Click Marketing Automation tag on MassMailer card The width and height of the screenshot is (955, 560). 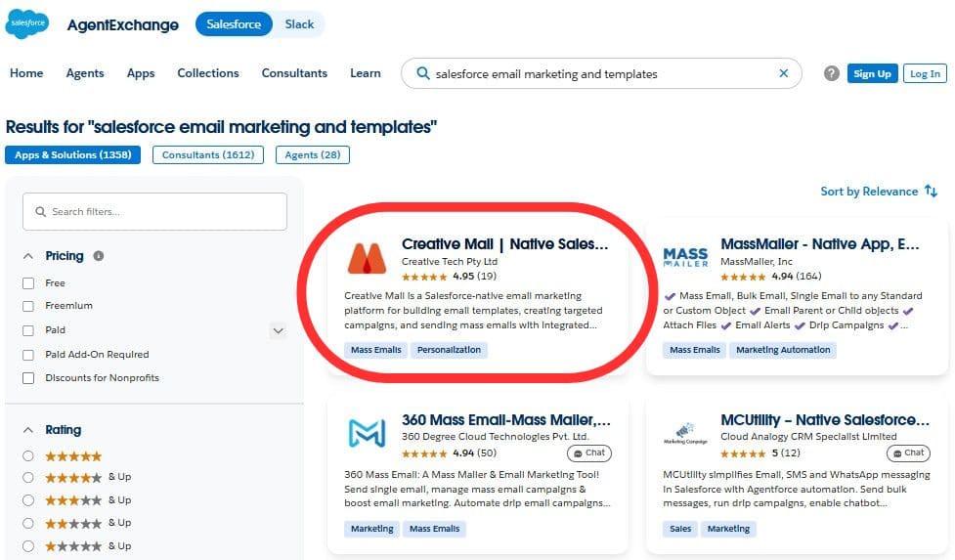pyautogui.click(x=783, y=350)
